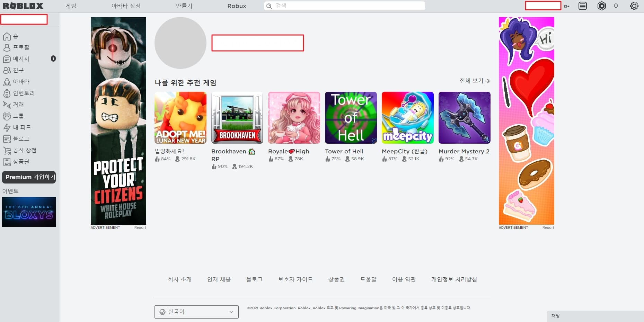Open the blog icon in sidebar
The height and width of the screenshot is (322, 644).
coord(7,139)
